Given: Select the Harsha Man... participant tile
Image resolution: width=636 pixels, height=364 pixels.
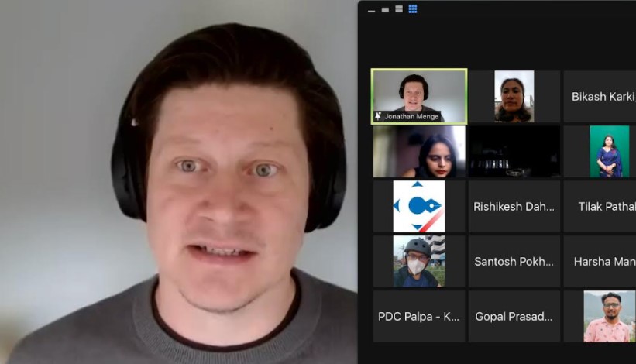Looking at the screenshot, I should 601,262.
